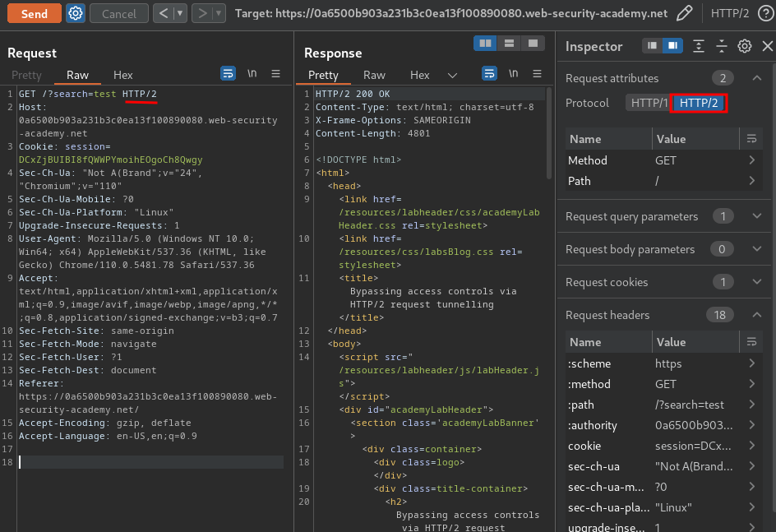Click the target URL text
Image resolution: width=776 pixels, height=532 pixels.
(x=471, y=13)
